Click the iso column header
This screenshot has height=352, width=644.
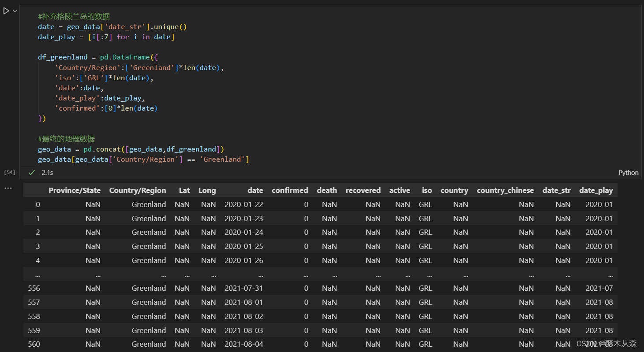click(427, 190)
